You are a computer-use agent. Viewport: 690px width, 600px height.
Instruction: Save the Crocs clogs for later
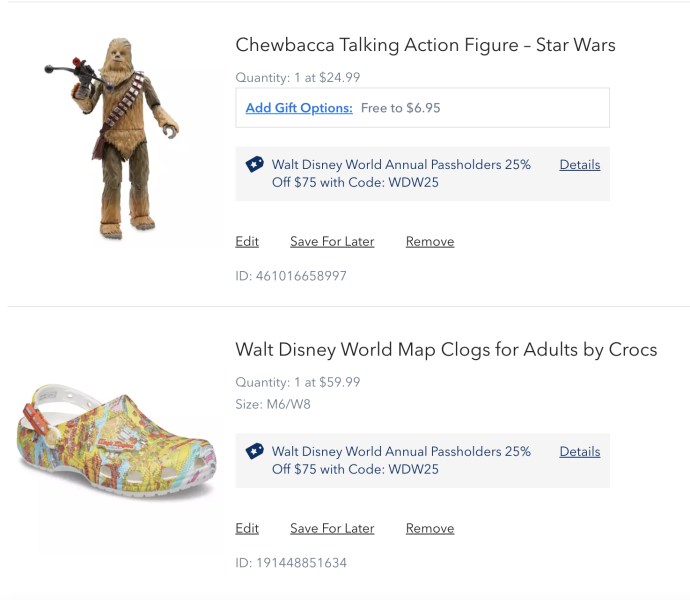[332, 529]
